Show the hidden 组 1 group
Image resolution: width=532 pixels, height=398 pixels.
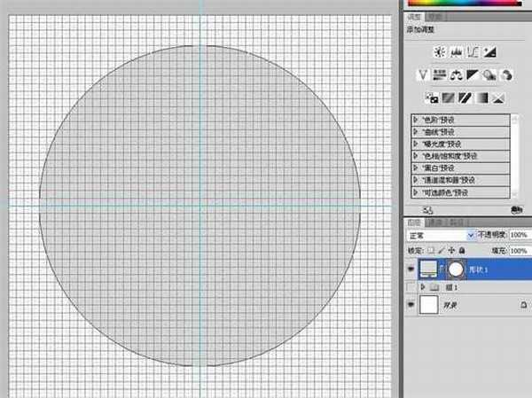tap(412, 288)
